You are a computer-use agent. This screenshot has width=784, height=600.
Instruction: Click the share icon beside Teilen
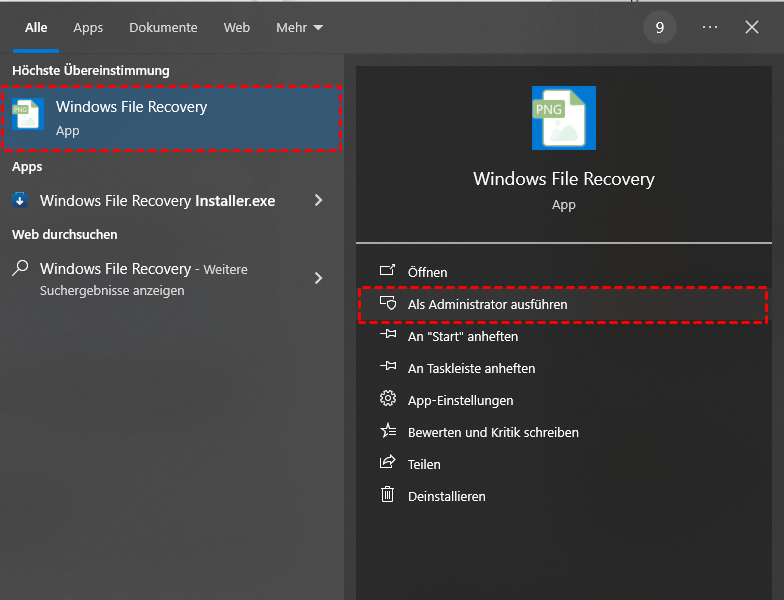[388, 462]
